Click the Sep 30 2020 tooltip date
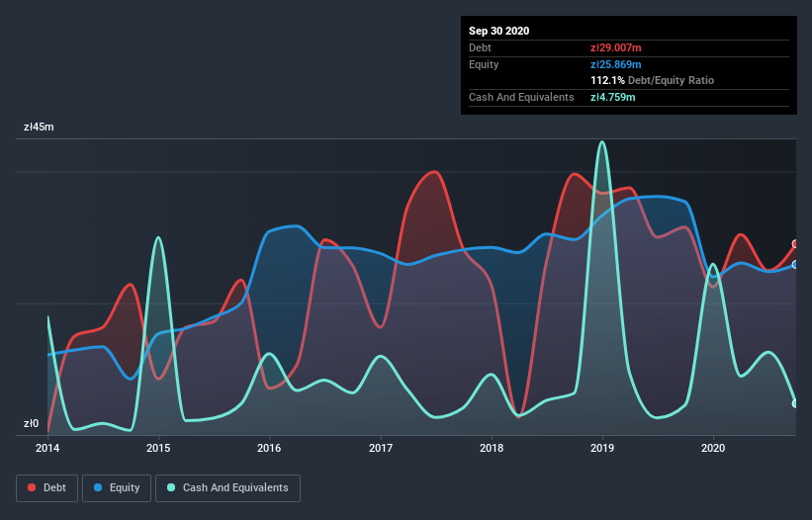The width and height of the screenshot is (812, 520). pos(499,31)
